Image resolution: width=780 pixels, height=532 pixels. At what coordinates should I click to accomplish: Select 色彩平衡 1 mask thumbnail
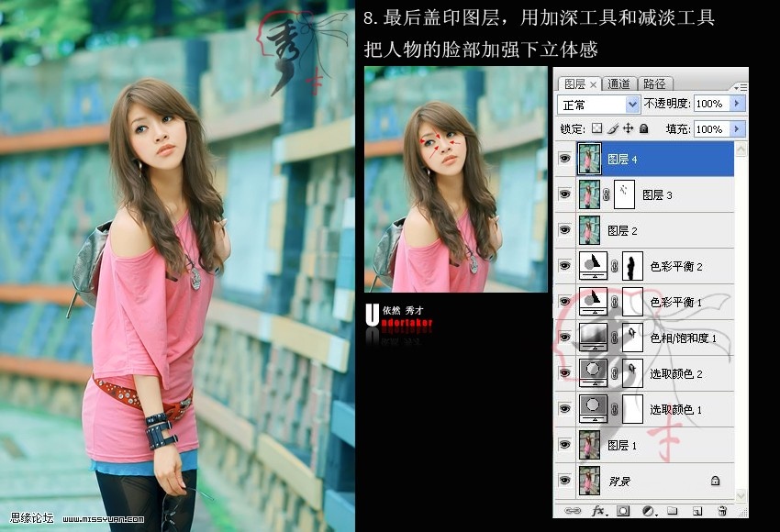pos(633,301)
